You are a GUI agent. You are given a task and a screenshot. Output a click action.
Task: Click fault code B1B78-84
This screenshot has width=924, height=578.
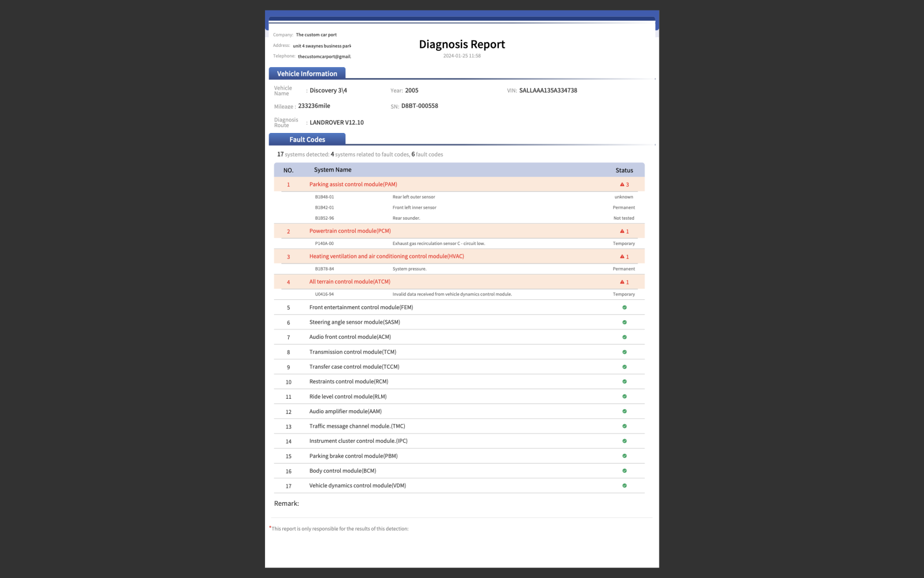325,269
